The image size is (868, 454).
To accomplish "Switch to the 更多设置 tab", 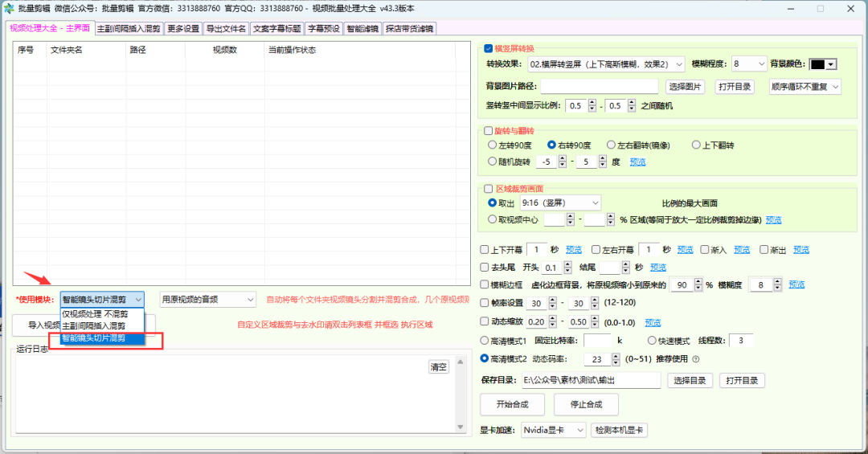I will click(x=183, y=29).
